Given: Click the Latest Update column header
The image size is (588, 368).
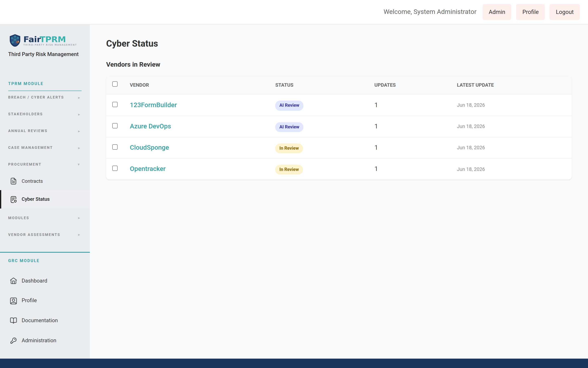Looking at the screenshot, I should 475,85.
